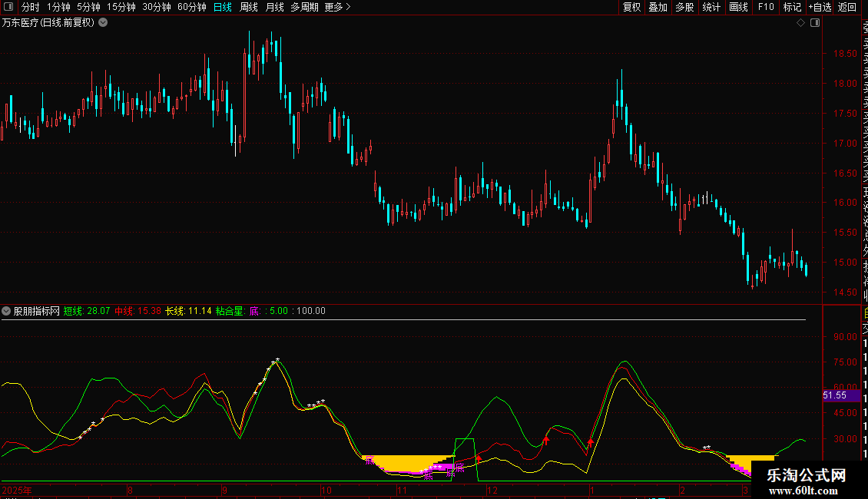Image resolution: width=868 pixels, height=499 pixels.
Task: Open 标记 marking tool
Action: 792,7
